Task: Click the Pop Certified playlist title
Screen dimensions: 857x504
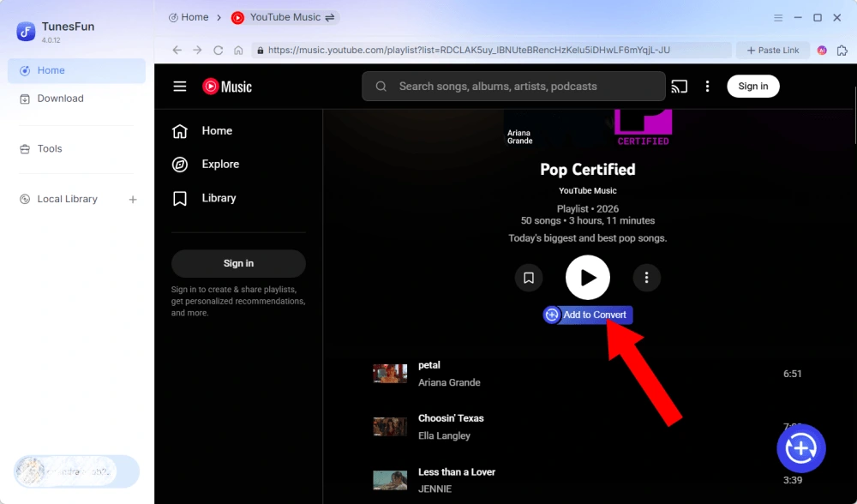Action: tap(588, 170)
